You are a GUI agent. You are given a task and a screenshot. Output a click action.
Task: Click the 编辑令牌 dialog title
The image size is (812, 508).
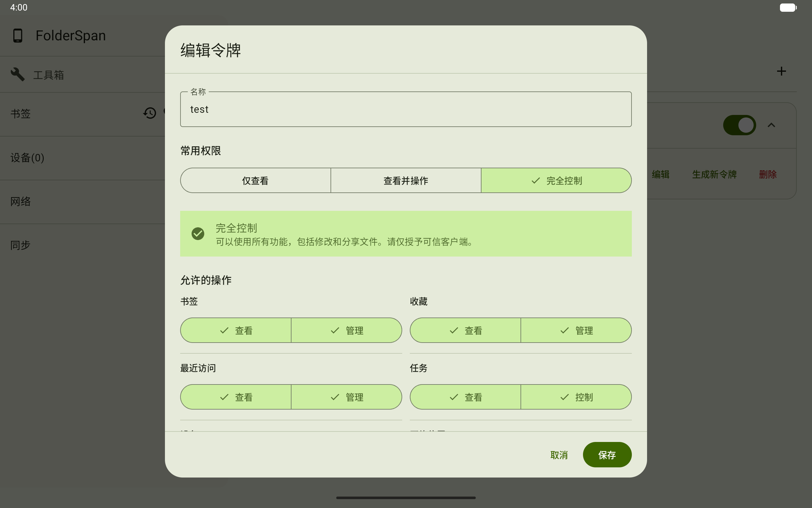(211, 50)
